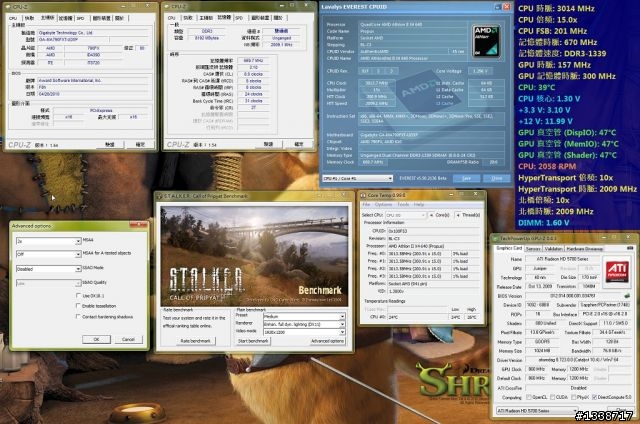Toggle PhysX checkbox in GPU-Z
Image resolution: width=640 pixels, height=424 pixels.
tap(574, 397)
